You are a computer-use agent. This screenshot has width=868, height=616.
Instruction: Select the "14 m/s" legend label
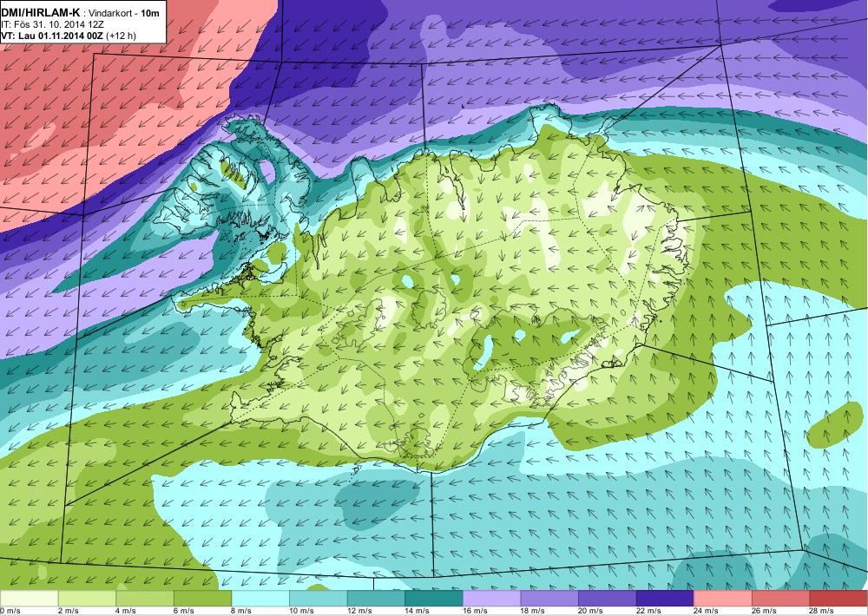pyautogui.click(x=418, y=611)
